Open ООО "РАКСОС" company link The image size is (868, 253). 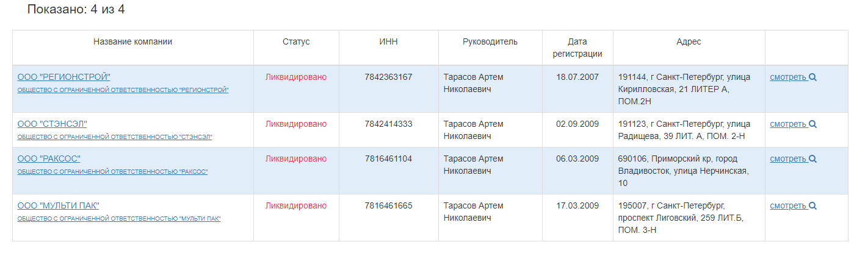point(49,159)
